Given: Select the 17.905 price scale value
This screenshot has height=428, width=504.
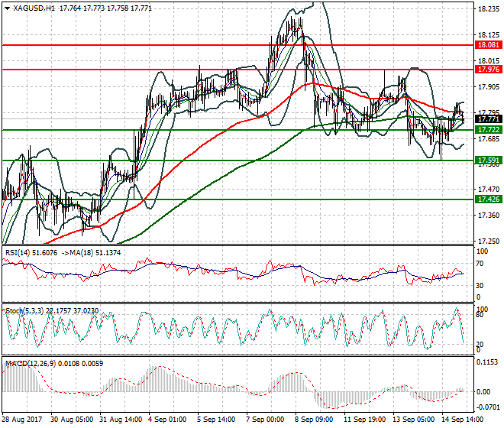Looking at the screenshot, I should (489, 87).
